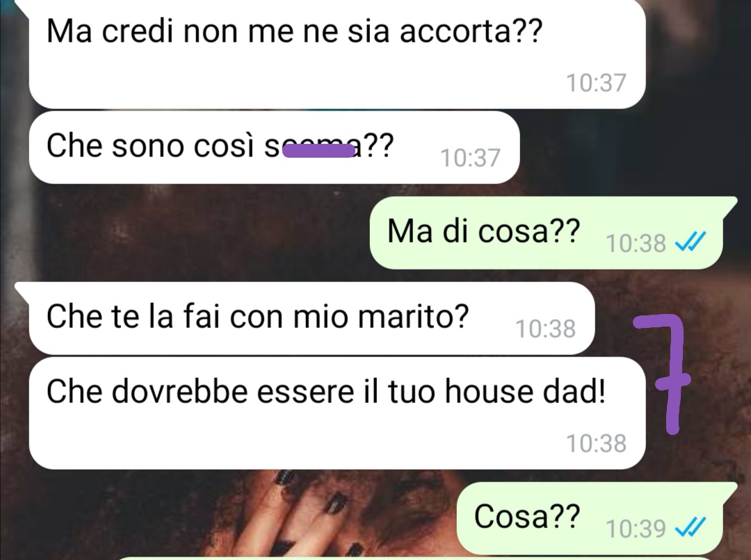Screen dimensions: 751x560
Task: Click the 10:38 timestamp on "Ma di cosa??"
Action: point(636,243)
